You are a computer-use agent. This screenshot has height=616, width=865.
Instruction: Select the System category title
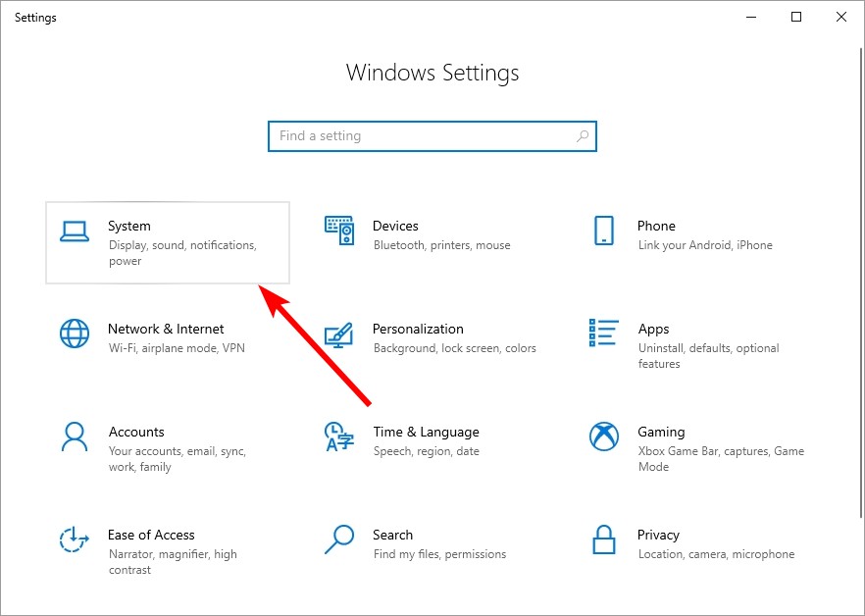tap(129, 226)
